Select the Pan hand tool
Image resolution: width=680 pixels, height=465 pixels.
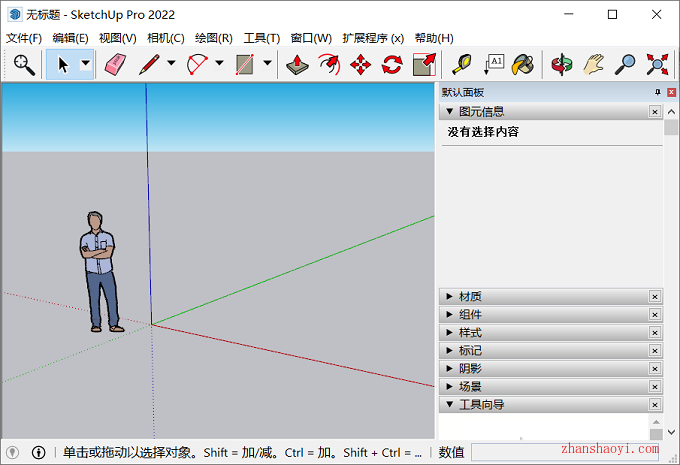tap(593, 65)
